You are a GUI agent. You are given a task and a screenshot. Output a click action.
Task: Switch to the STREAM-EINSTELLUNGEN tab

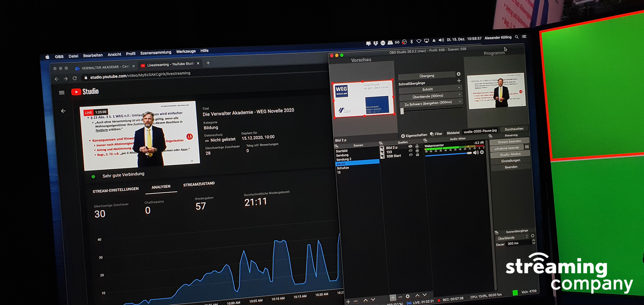115,190
